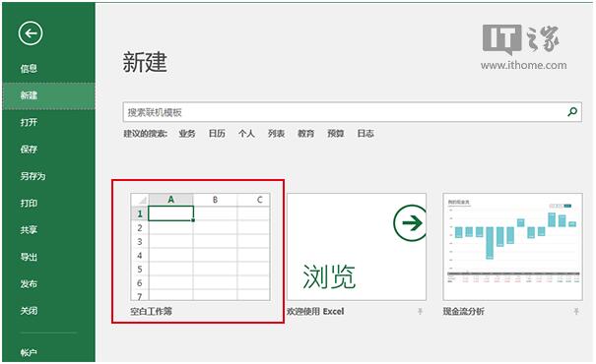The image size is (596, 364).
Task: Click the search magnifier icon
Action: click(x=572, y=112)
